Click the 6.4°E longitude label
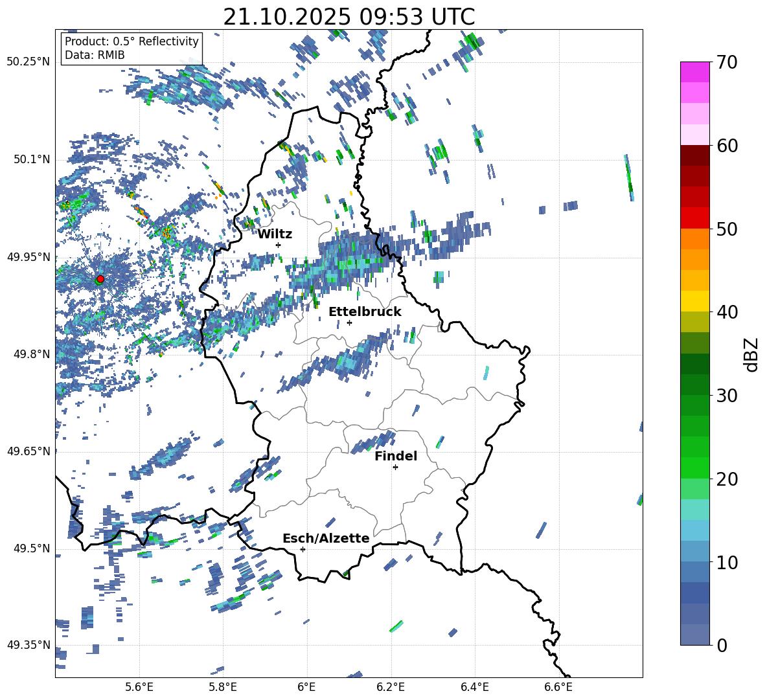Screen dimensions: 767x700 point(474,687)
